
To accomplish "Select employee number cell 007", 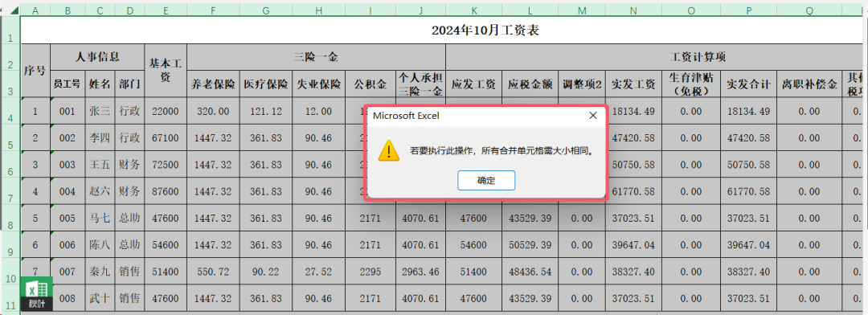I will [67, 272].
